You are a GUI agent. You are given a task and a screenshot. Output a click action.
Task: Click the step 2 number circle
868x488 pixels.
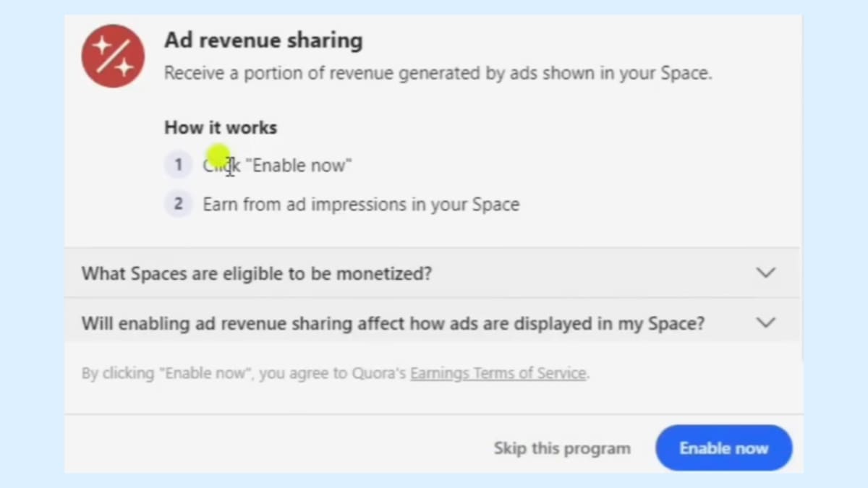[178, 204]
